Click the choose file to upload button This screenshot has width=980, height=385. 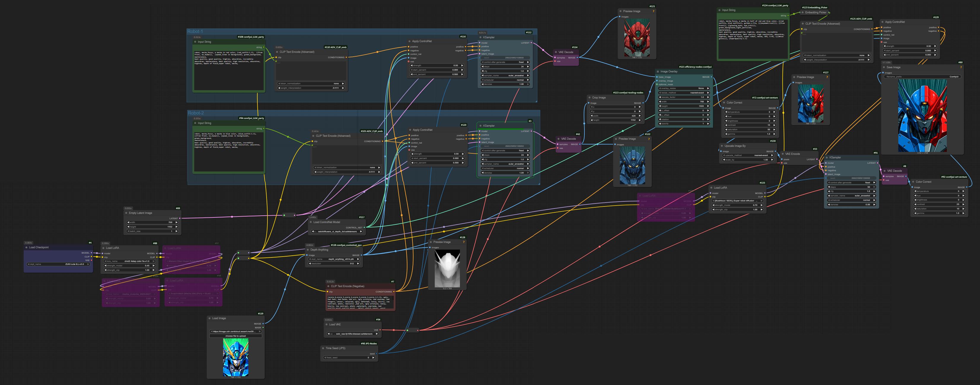click(235, 336)
